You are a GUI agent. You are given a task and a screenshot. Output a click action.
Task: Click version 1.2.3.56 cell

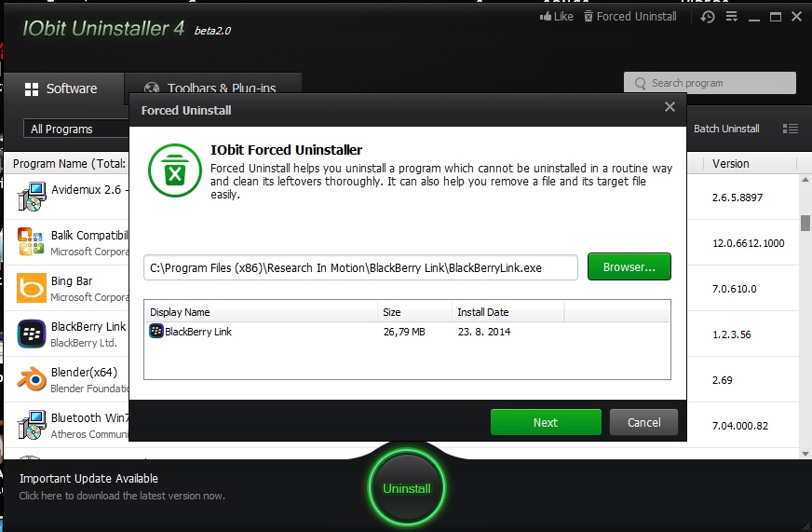pos(731,334)
